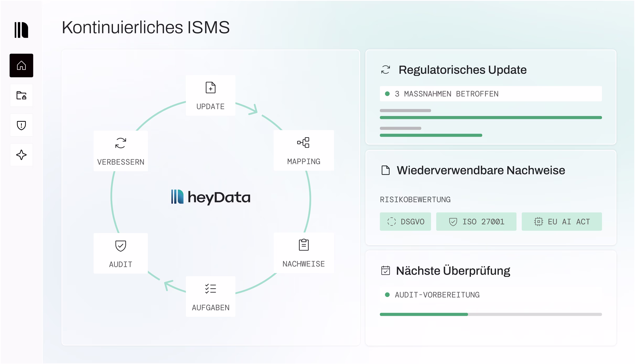Image resolution: width=635 pixels, height=364 pixels.
Task: Click the Aufgaben checklist icon
Action: (211, 289)
